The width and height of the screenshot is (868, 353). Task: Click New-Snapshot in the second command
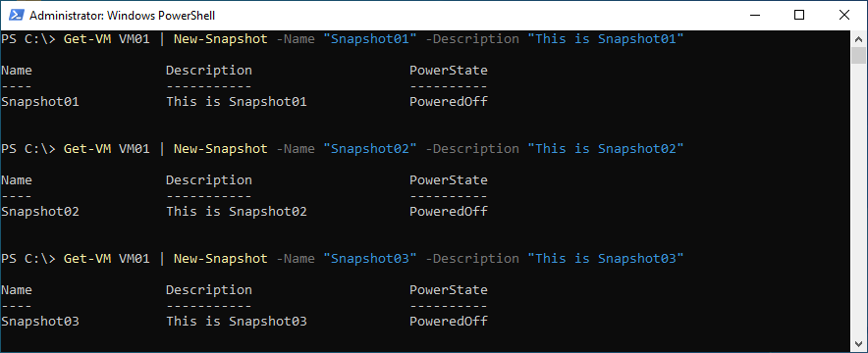pyautogui.click(x=220, y=149)
